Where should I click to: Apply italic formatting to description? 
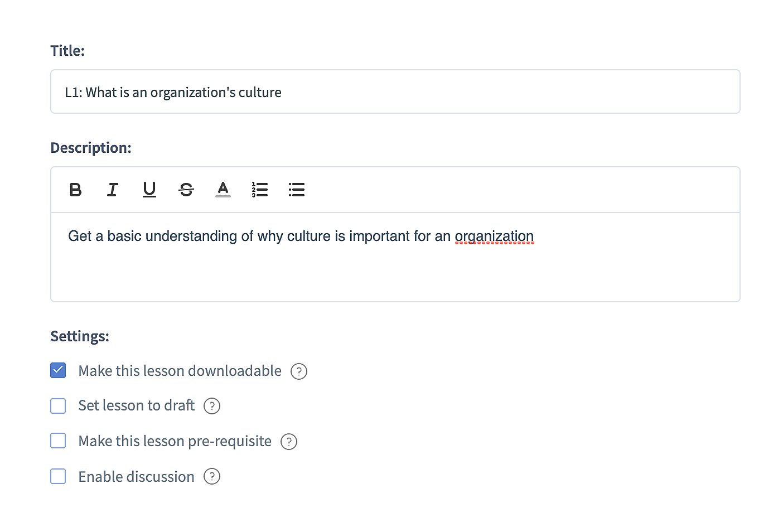click(x=113, y=190)
